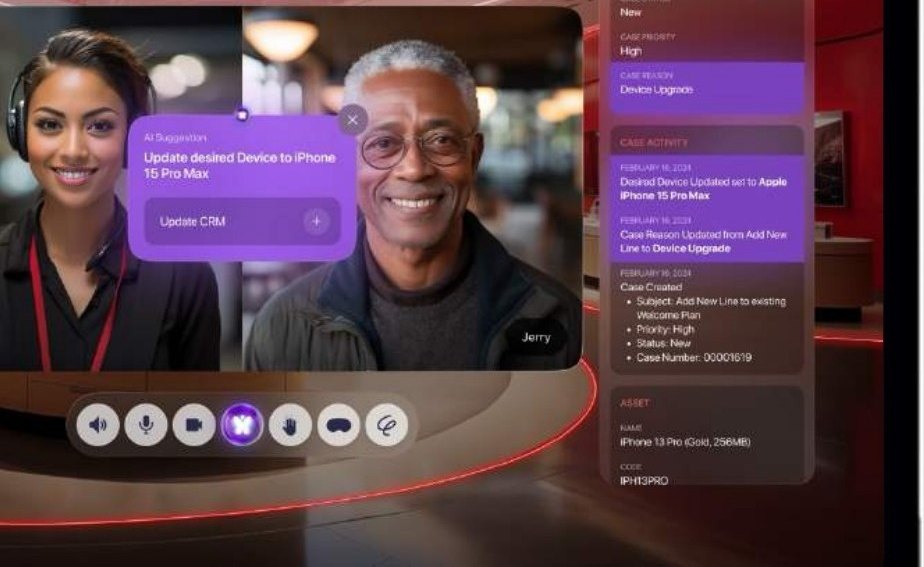Select the Priority: High bullet line
924x567 pixels.
[665, 329]
